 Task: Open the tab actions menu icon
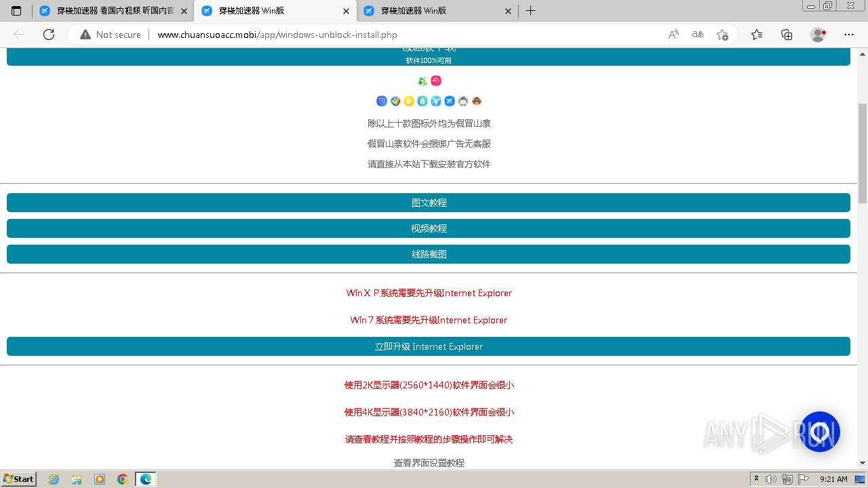tap(16, 11)
